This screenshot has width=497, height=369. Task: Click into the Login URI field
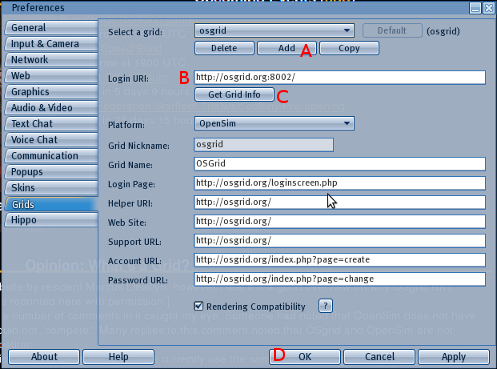tap(340, 77)
